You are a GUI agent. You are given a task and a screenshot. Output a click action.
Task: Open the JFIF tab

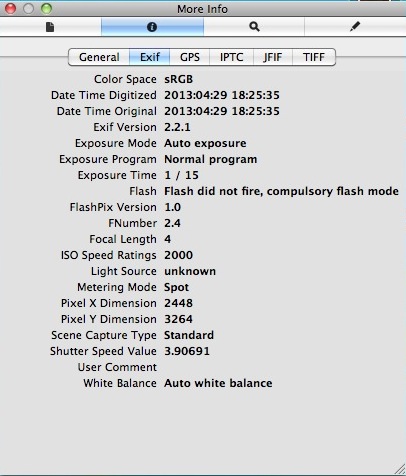[x=273, y=57]
